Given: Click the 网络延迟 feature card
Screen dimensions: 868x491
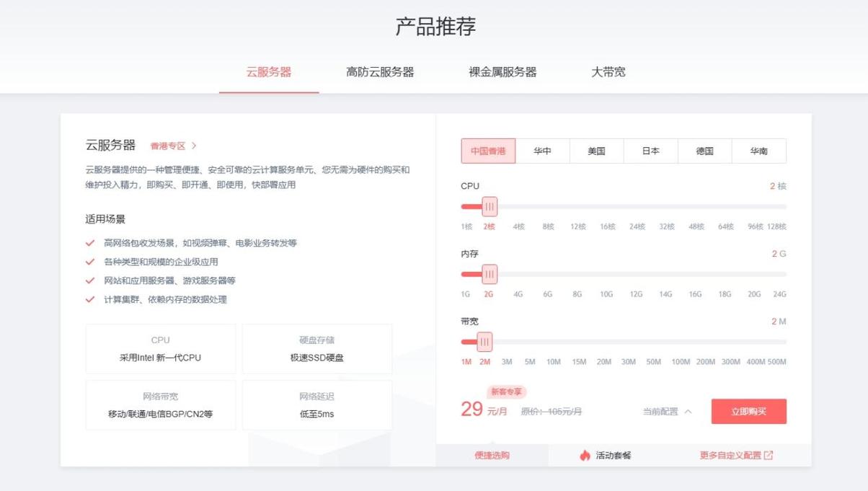Looking at the screenshot, I should point(317,405).
